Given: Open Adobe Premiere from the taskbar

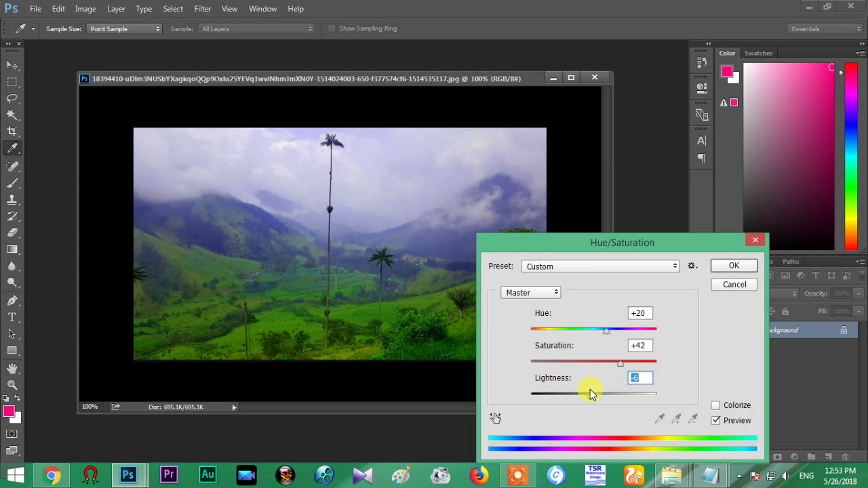Looking at the screenshot, I should (x=168, y=475).
